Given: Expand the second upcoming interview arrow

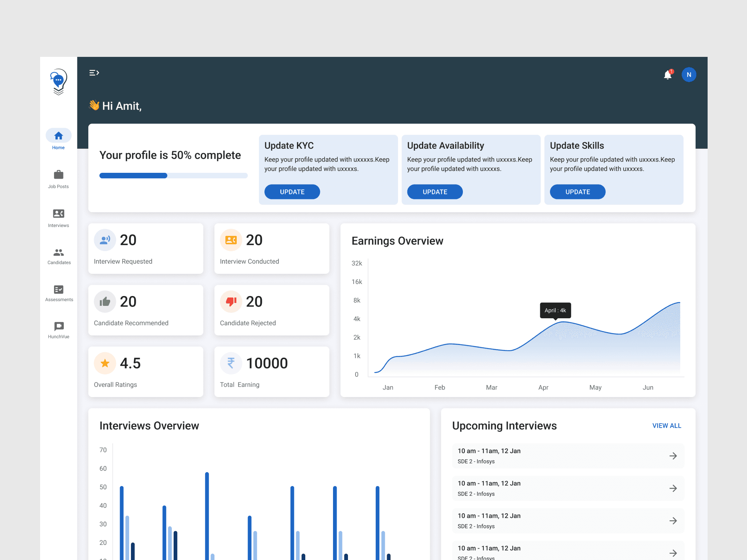Looking at the screenshot, I should pos(673,488).
